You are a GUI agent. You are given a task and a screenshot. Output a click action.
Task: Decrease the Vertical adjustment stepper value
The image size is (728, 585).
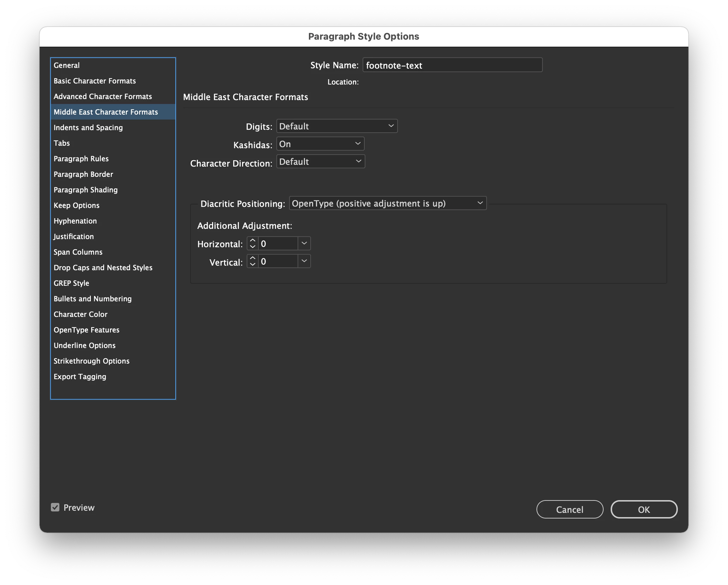(252, 265)
